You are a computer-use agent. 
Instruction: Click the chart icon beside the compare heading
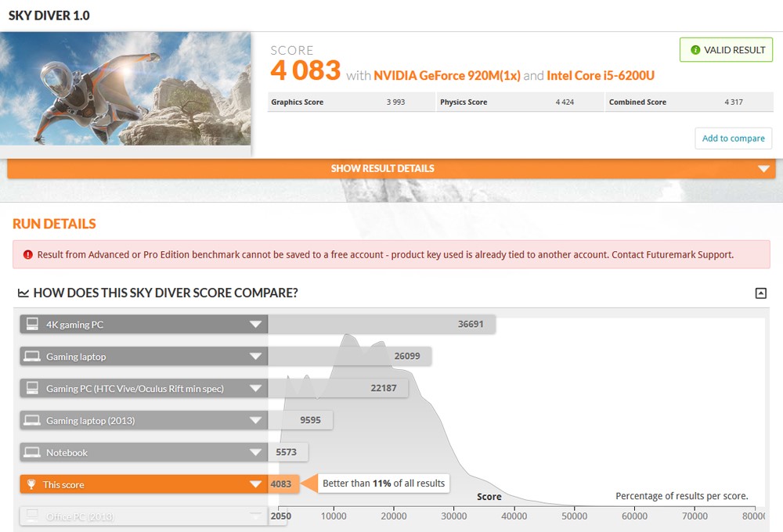23,293
